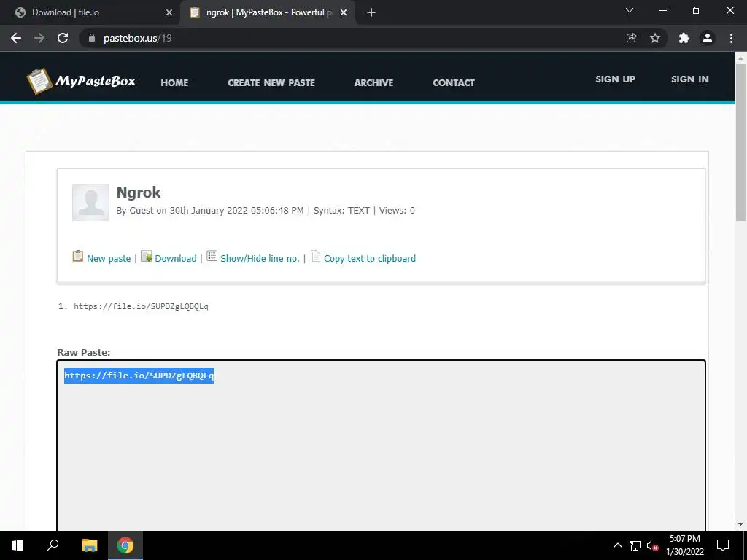The image size is (747, 560).
Task: Click the scrollbar down arrow
Action: click(x=740, y=524)
